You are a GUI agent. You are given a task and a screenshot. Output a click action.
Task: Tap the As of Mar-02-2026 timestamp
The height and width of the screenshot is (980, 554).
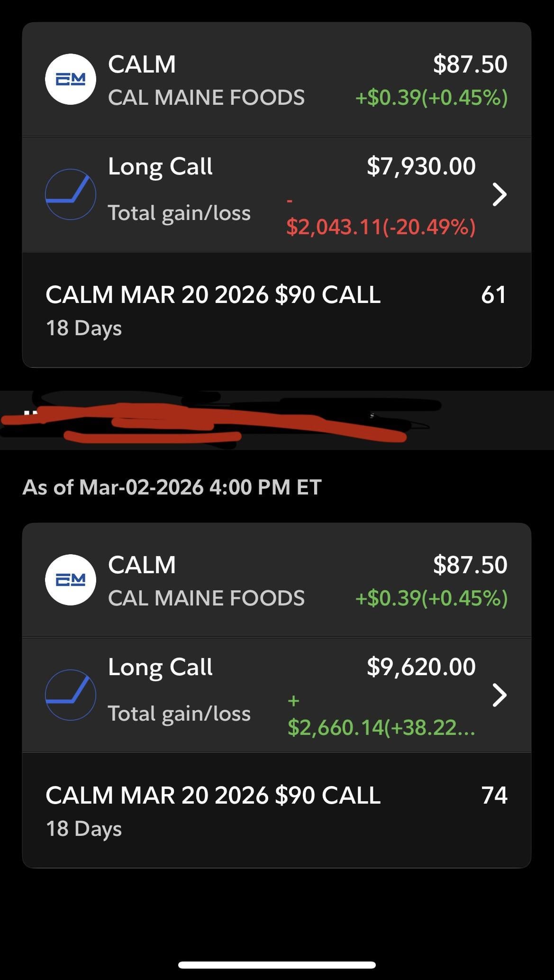click(172, 487)
